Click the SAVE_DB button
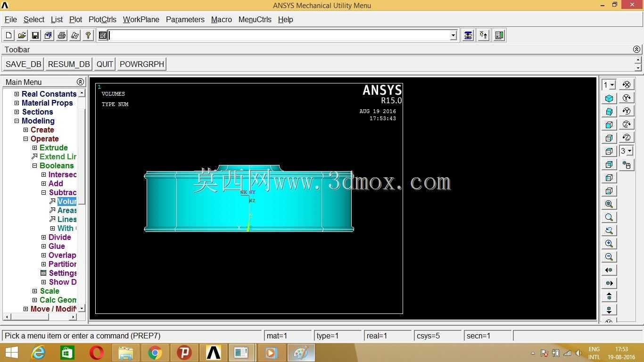The image size is (644, 362). pos(24,64)
